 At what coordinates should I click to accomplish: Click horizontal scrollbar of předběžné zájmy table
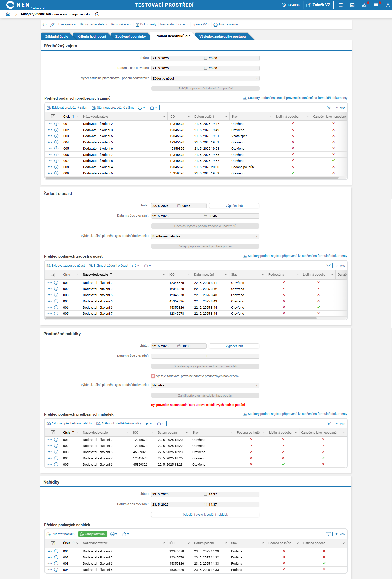click(x=192, y=178)
